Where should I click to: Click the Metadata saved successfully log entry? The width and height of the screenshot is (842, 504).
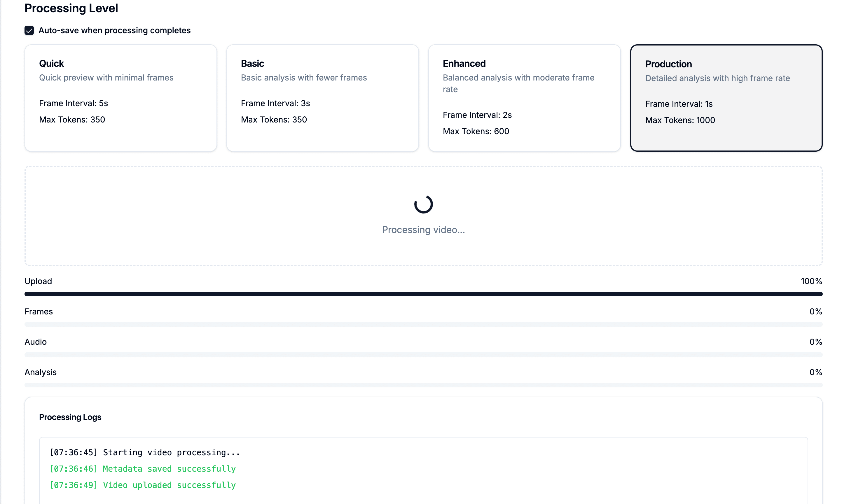tap(143, 469)
